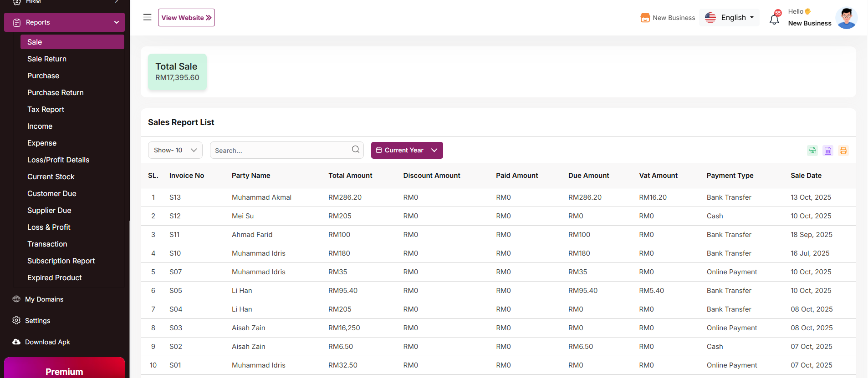Open the Show- 10 entries dropdown
868x378 pixels.
pos(175,150)
